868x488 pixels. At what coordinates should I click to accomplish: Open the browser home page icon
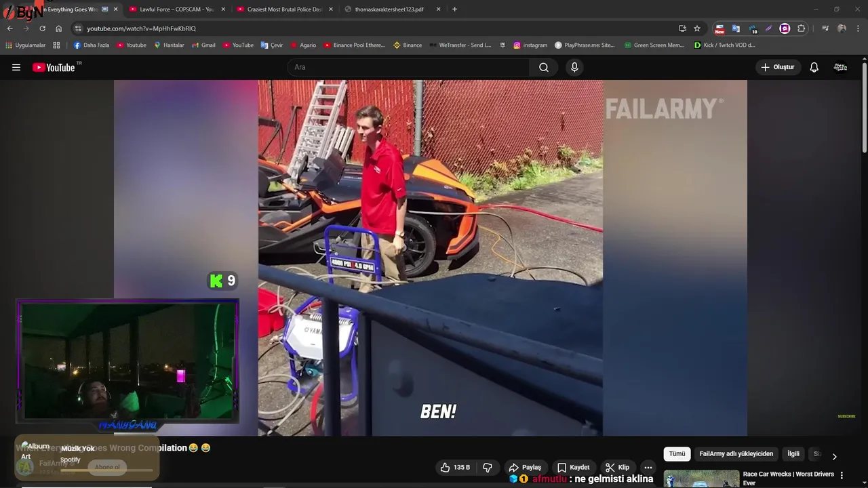pos(58,28)
